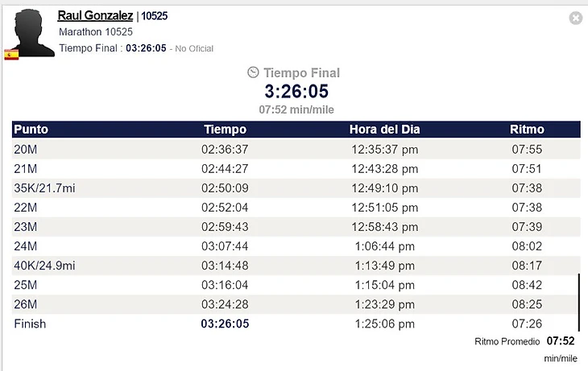The image size is (588, 371).
Task: Click the Ritmo column header
Action: tap(527, 130)
